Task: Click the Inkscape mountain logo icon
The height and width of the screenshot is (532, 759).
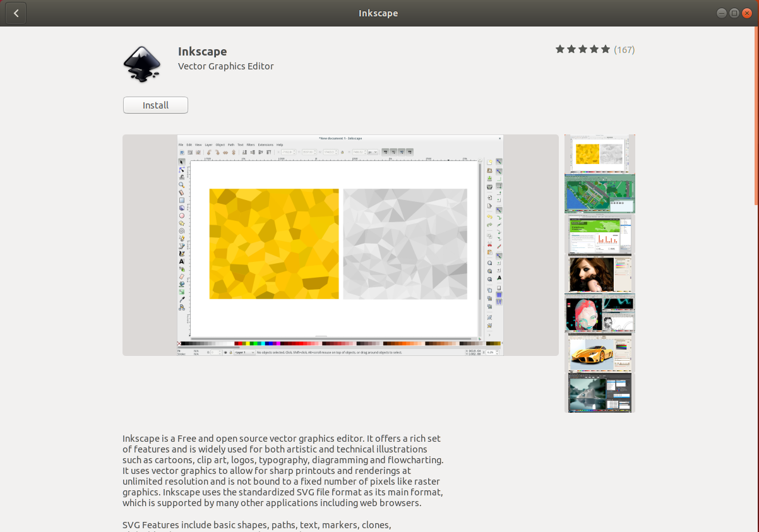Action: [142, 64]
